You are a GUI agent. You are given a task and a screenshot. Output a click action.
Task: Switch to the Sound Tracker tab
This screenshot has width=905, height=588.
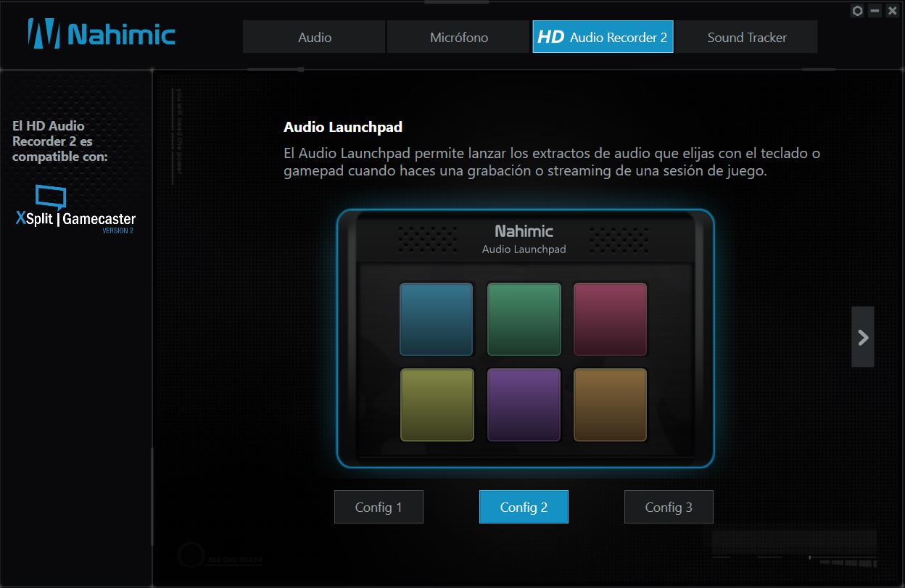point(747,37)
